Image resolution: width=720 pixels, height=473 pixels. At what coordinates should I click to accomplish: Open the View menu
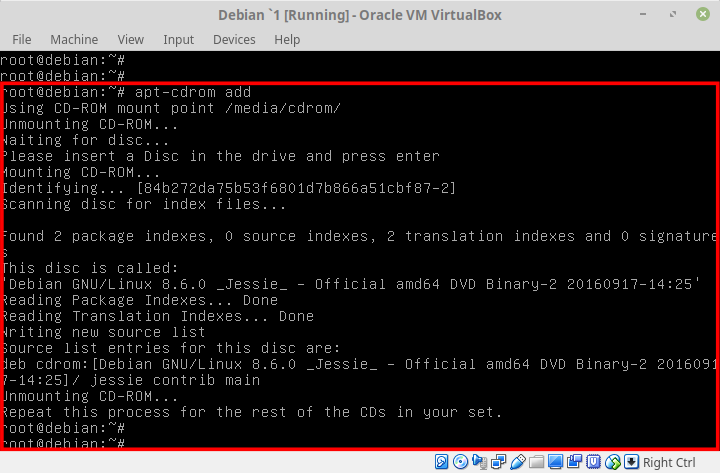point(130,39)
